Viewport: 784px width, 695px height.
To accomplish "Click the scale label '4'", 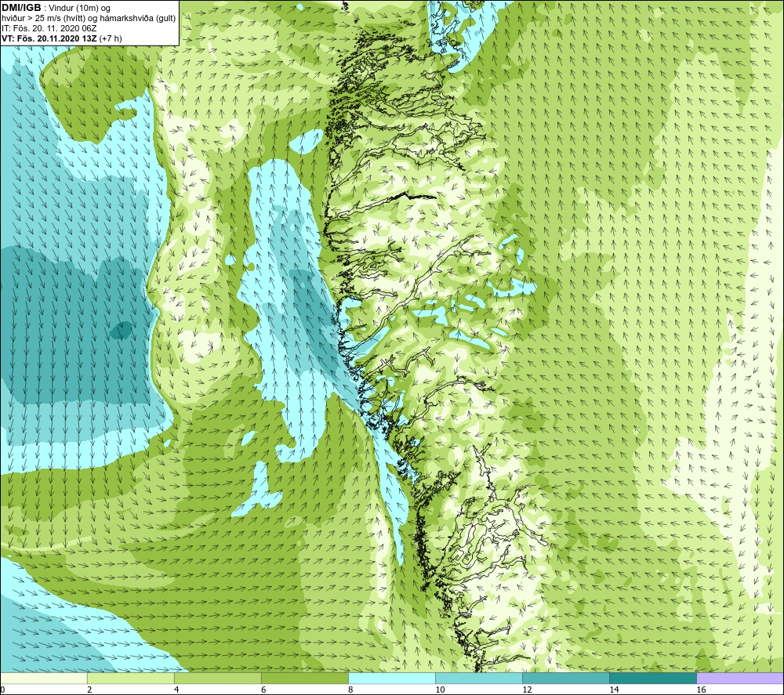I will 176,690.
